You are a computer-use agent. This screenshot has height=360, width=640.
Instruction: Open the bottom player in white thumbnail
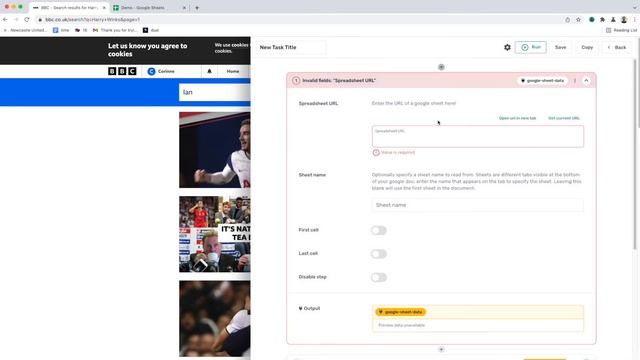tap(215, 318)
